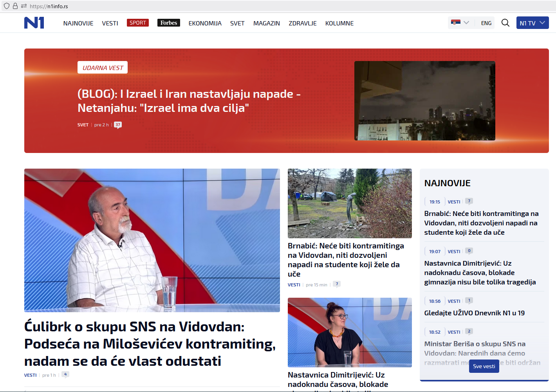
Task: Open the Izrael i Iran blog headline
Action: 189,101
